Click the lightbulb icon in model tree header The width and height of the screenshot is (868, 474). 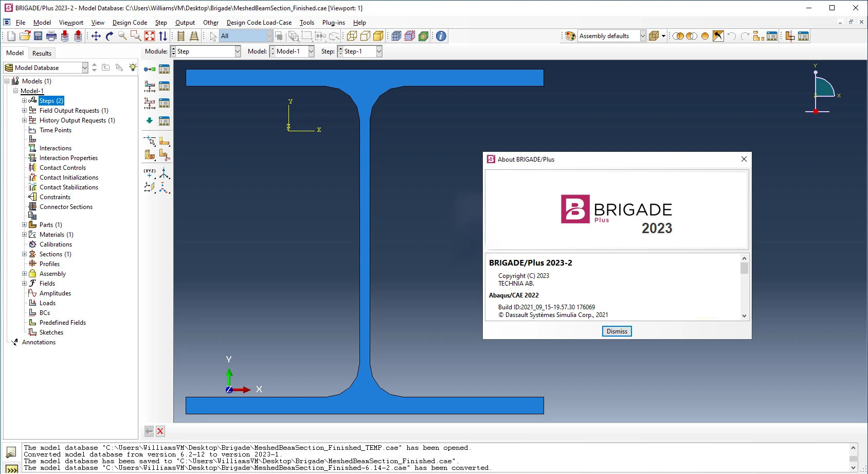coord(133,67)
